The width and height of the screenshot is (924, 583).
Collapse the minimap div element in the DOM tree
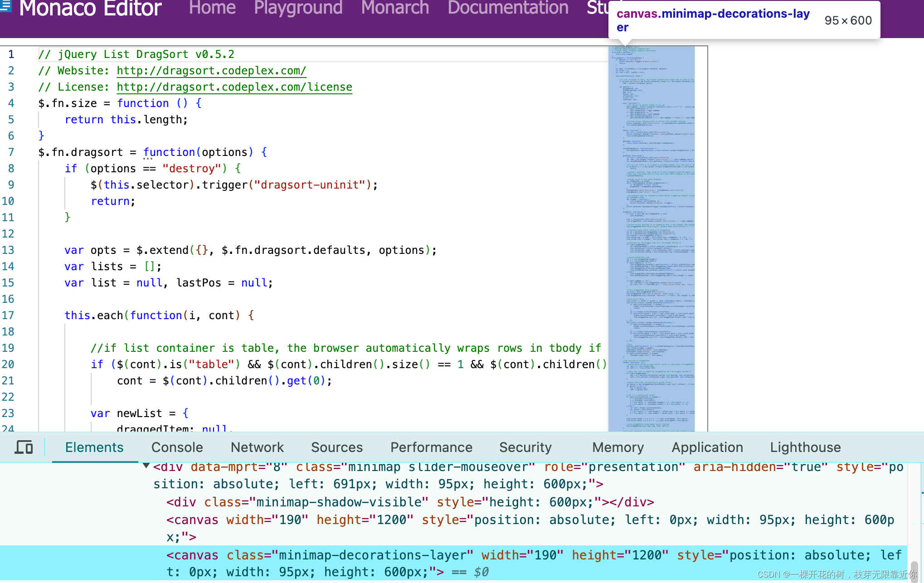146,466
